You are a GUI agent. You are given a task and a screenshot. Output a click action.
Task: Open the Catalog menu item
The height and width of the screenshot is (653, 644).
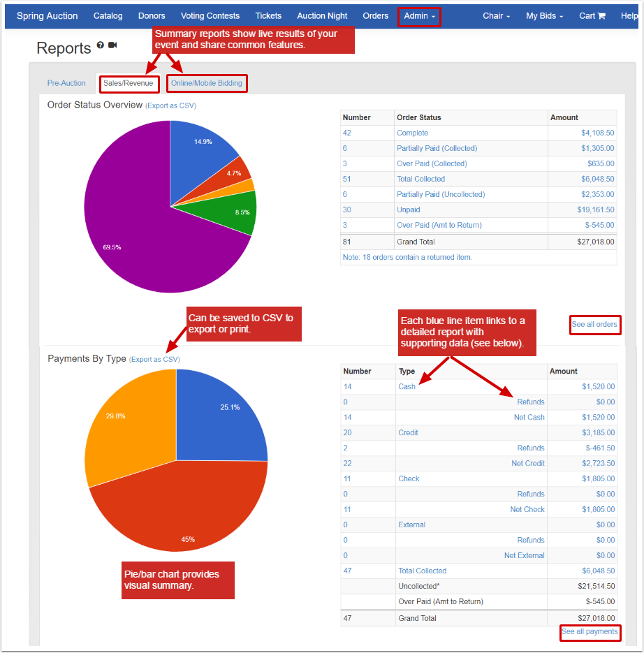click(108, 15)
